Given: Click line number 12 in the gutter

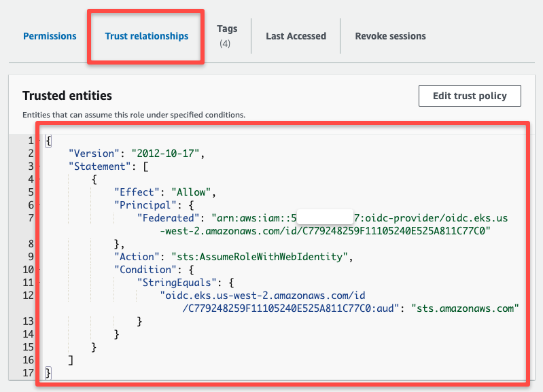Looking at the screenshot, I should pyautogui.click(x=27, y=296).
